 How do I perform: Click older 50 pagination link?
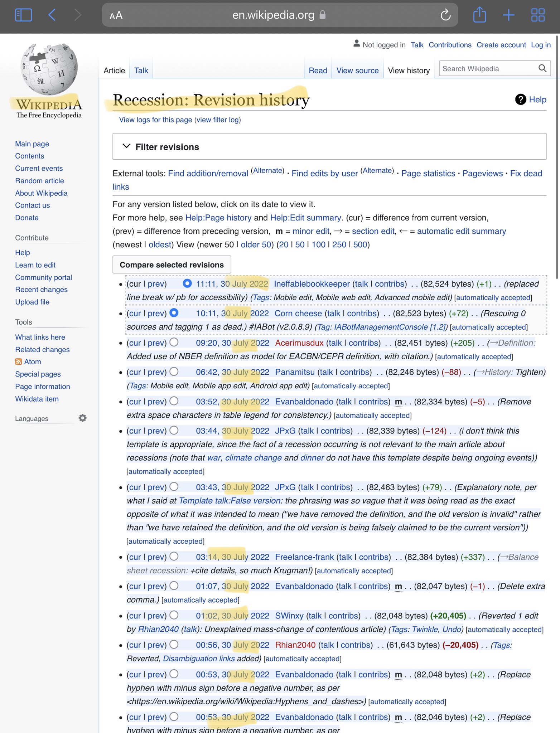click(x=256, y=244)
